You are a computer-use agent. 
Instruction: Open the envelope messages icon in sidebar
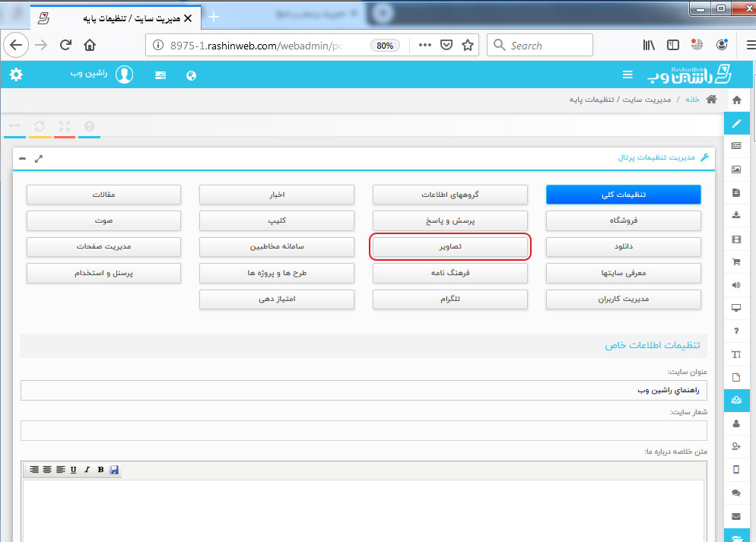735,516
